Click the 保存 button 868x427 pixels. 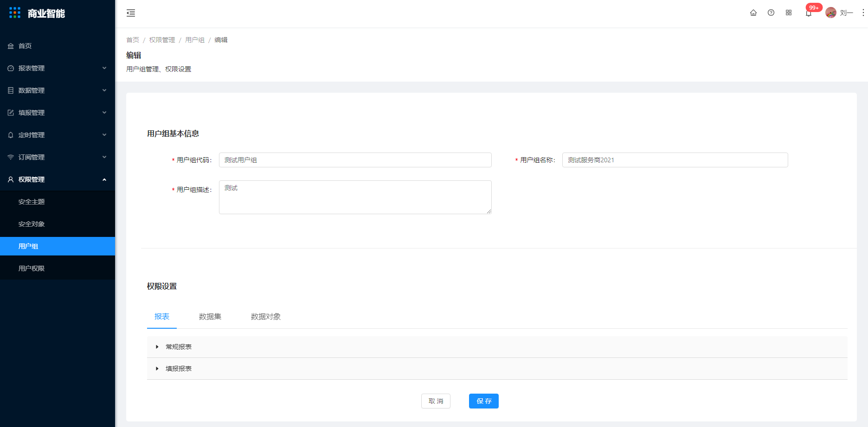click(x=484, y=401)
